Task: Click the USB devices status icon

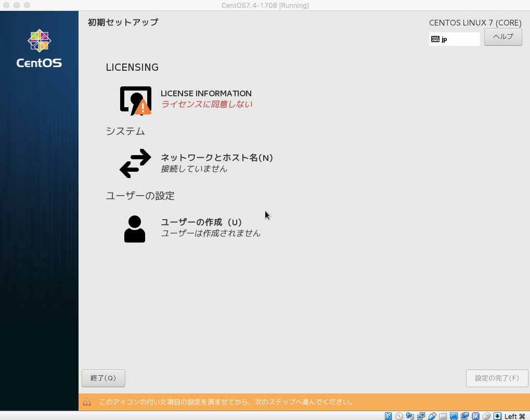Action: (432, 416)
